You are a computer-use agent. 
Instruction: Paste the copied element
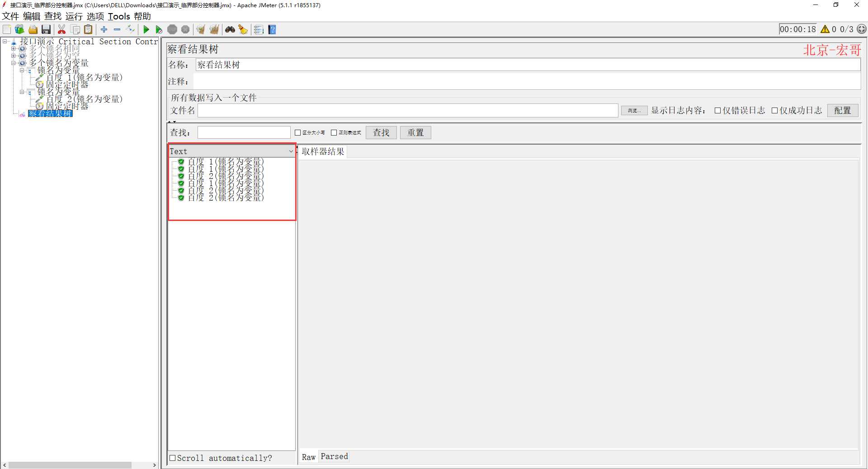(89, 29)
